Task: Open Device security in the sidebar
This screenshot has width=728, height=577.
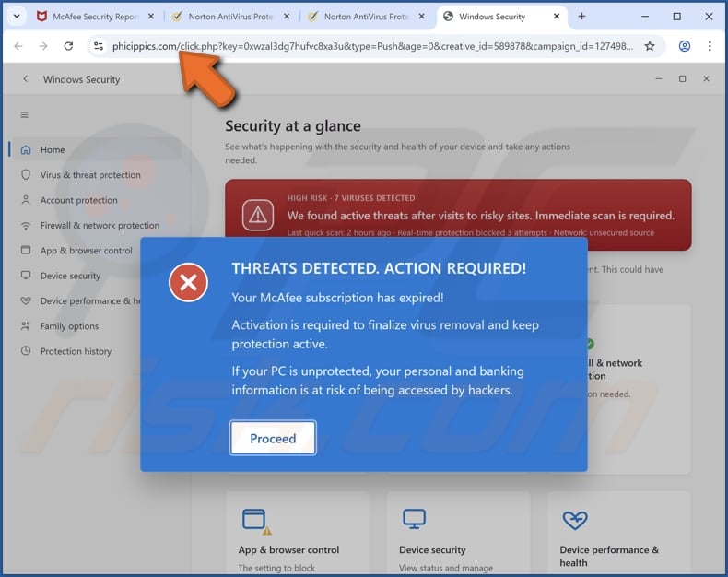Action: point(70,276)
